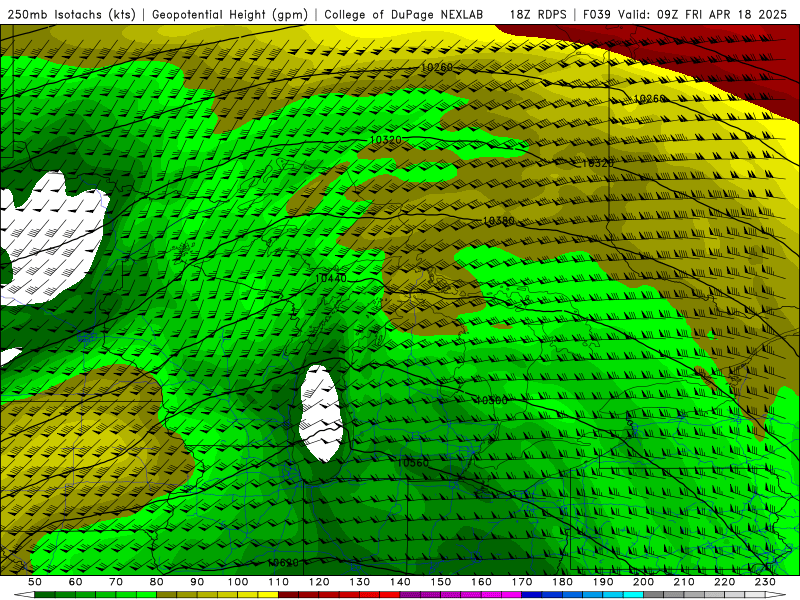Click the 150 value on the color scale
This screenshot has width=800, height=600.
(441, 582)
